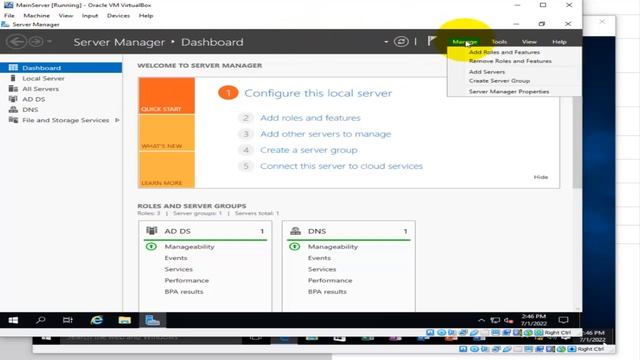The image size is (640, 360).
Task: Open the Action Center notification icon
Action: tap(564, 320)
